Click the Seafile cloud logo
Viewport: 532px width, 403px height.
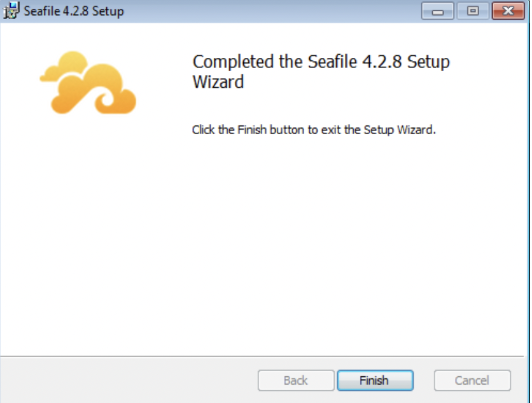(89, 83)
